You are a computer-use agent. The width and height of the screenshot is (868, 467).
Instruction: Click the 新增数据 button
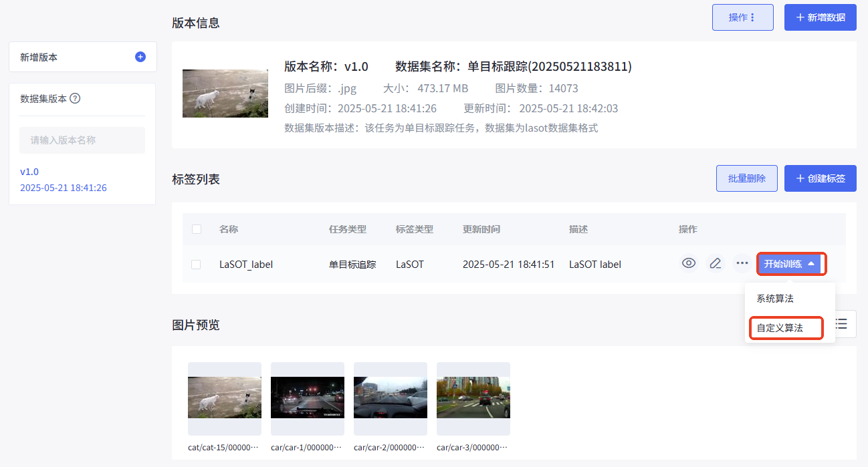click(821, 17)
